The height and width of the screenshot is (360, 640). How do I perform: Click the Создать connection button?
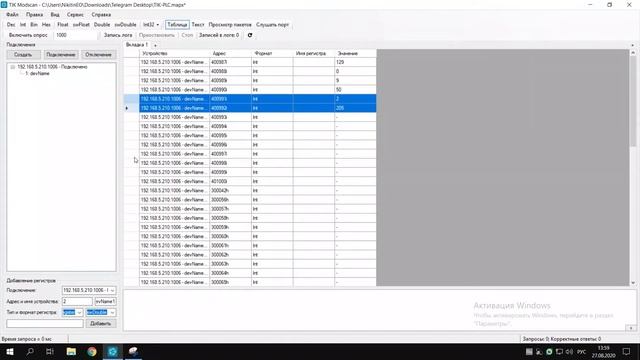pyautogui.click(x=23, y=55)
